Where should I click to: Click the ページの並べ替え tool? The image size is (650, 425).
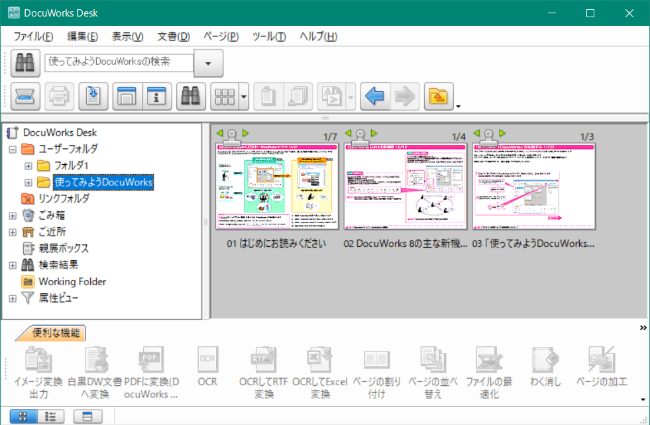[x=433, y=373]
